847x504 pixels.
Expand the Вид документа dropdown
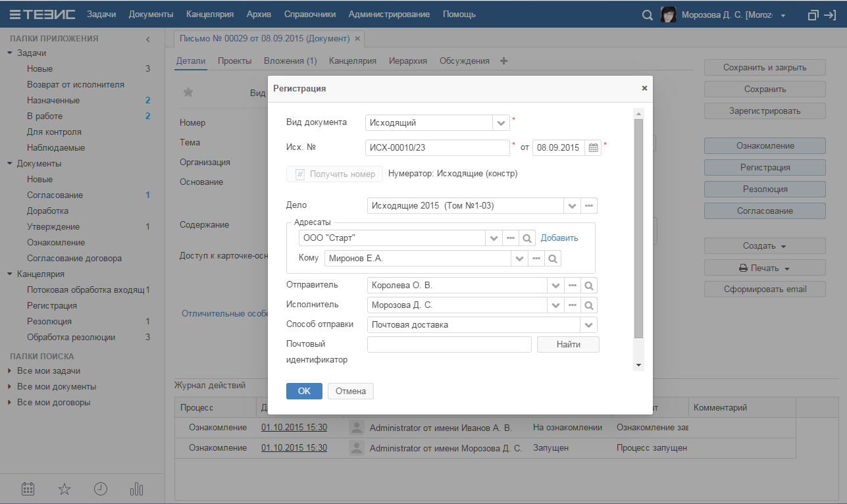[x=501, y=122]
